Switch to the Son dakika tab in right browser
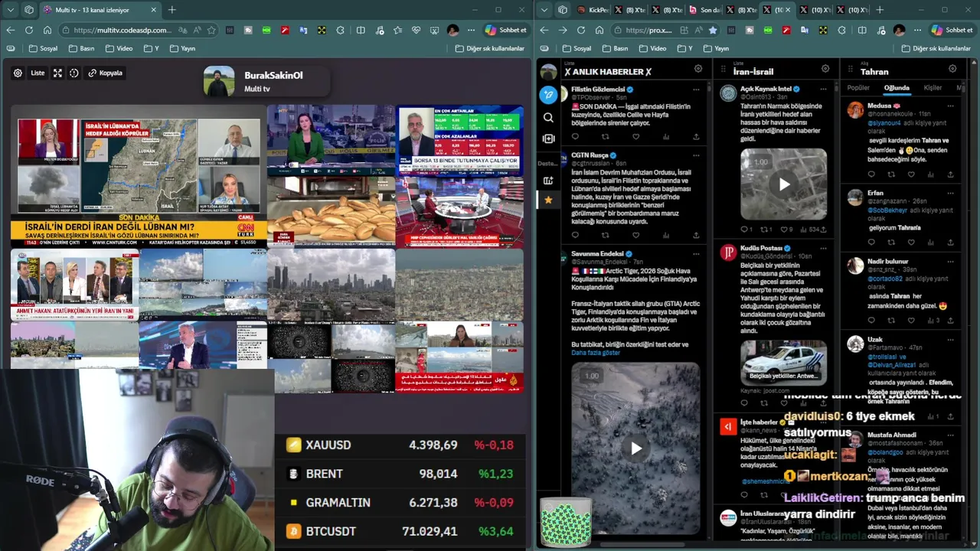980x551 pixels. (705, 10)
